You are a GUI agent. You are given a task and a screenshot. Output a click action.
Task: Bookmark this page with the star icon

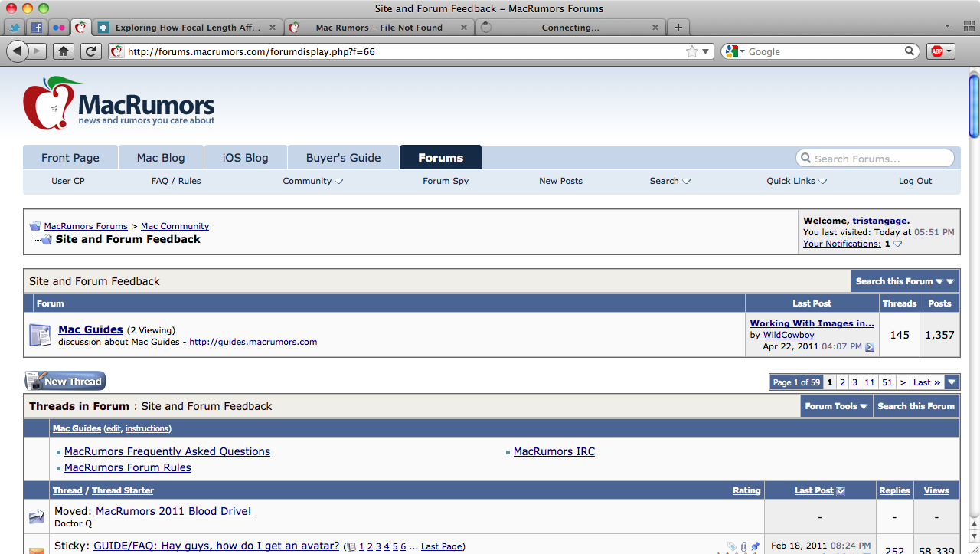pyautogui.click(x=692, y=51)
